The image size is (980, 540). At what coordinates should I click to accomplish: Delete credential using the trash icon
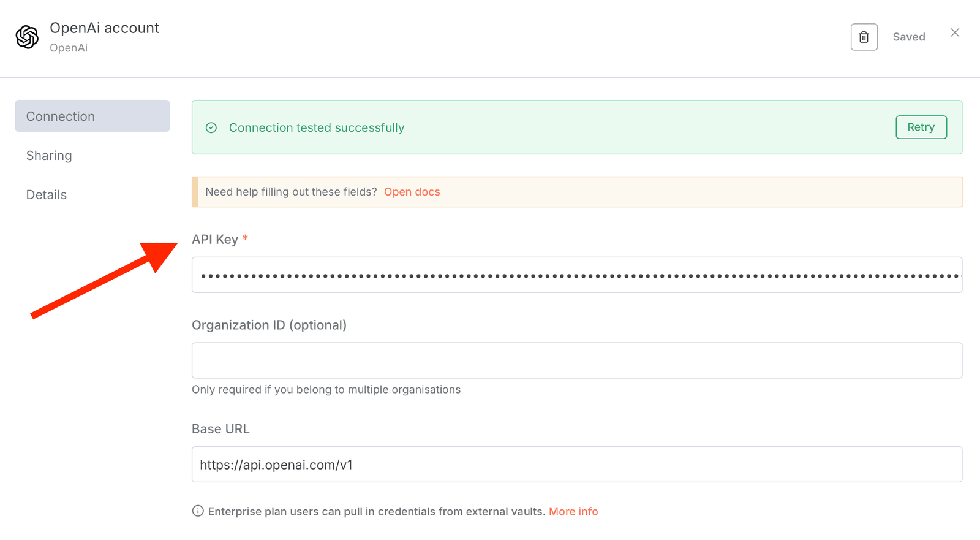(x=864, y=37)
